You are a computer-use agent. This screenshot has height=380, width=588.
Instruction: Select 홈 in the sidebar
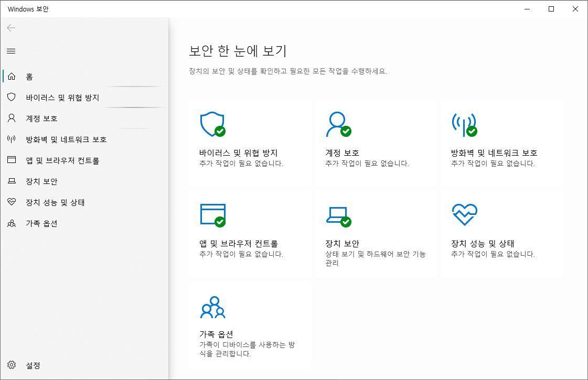[29, 77]
